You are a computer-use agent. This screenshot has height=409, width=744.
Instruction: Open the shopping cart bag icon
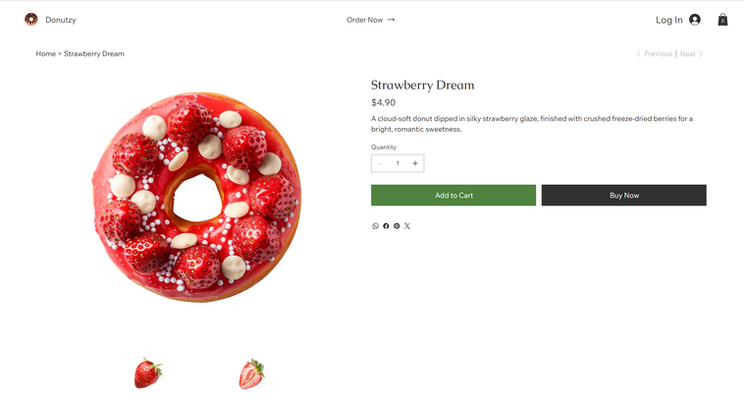pyautogui.click(x=723, y=19)
